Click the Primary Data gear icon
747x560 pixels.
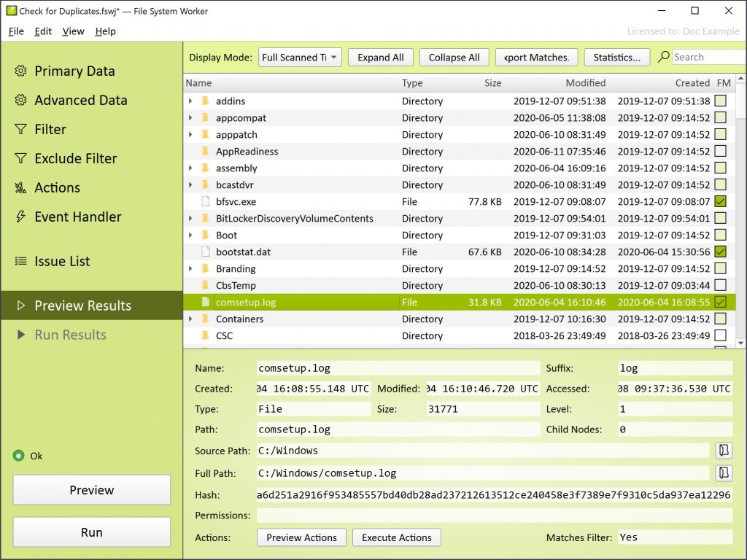coord(20,71)
